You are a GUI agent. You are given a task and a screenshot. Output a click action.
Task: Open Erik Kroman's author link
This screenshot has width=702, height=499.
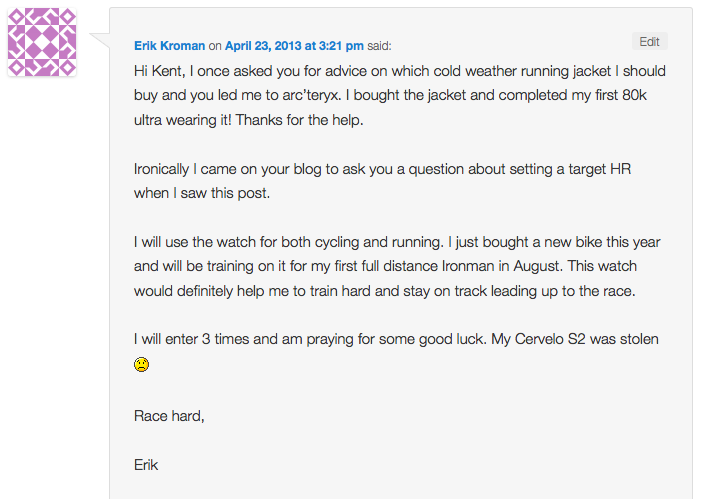pyautogui.click(x=169, y=46)
